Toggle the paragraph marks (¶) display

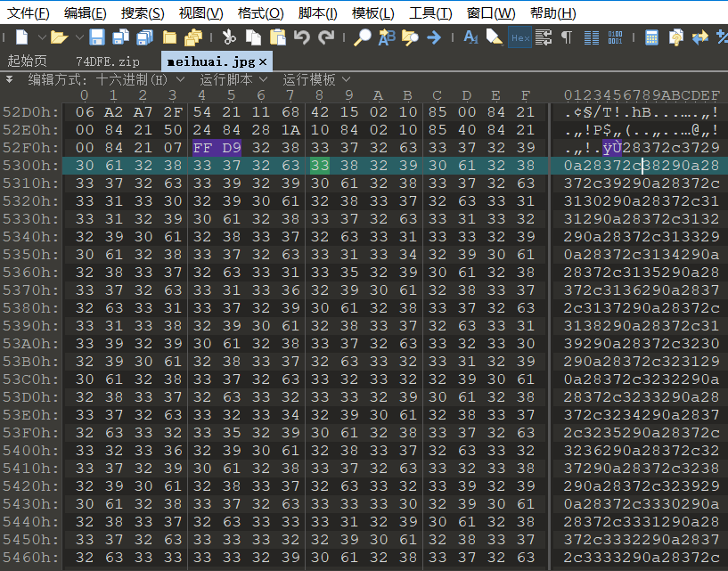(568, 37)
